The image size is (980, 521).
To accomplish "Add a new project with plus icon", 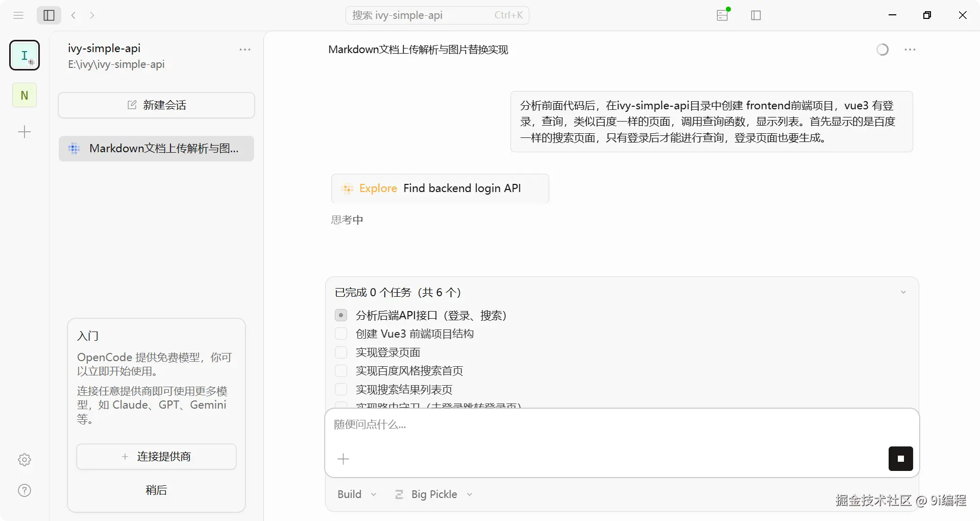I will tap(24, 132).
